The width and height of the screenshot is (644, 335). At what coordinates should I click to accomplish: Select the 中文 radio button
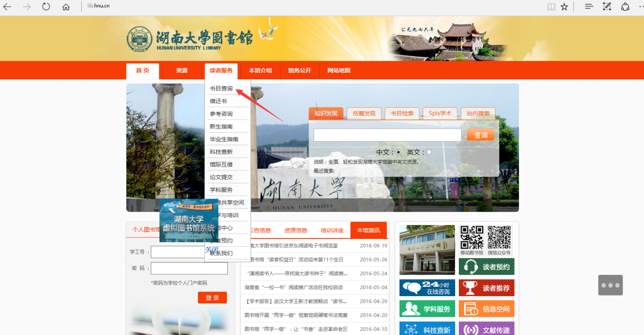(398, 152)
